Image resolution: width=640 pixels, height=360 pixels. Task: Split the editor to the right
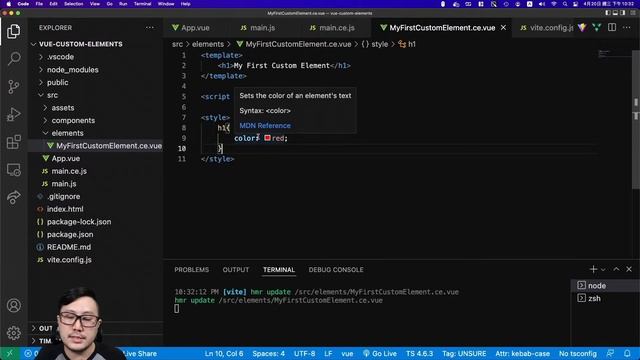coord(612,28)
